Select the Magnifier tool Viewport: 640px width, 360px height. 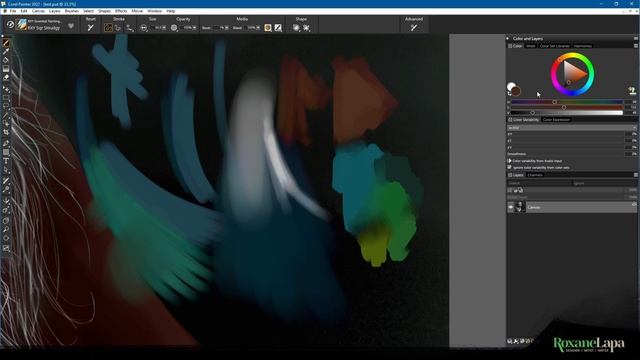(6, 230)
